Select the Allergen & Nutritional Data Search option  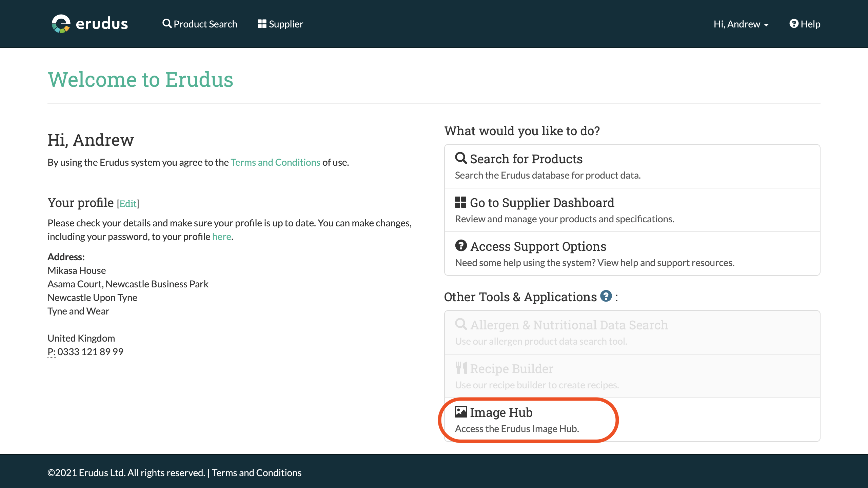pyautogui.click(x=569, y=325)
